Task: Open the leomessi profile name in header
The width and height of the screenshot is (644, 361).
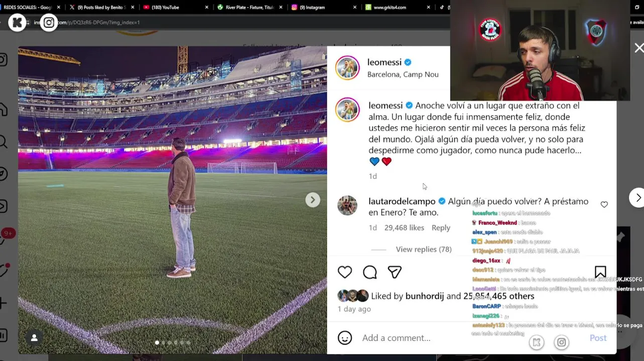Action: click(384, 62)
